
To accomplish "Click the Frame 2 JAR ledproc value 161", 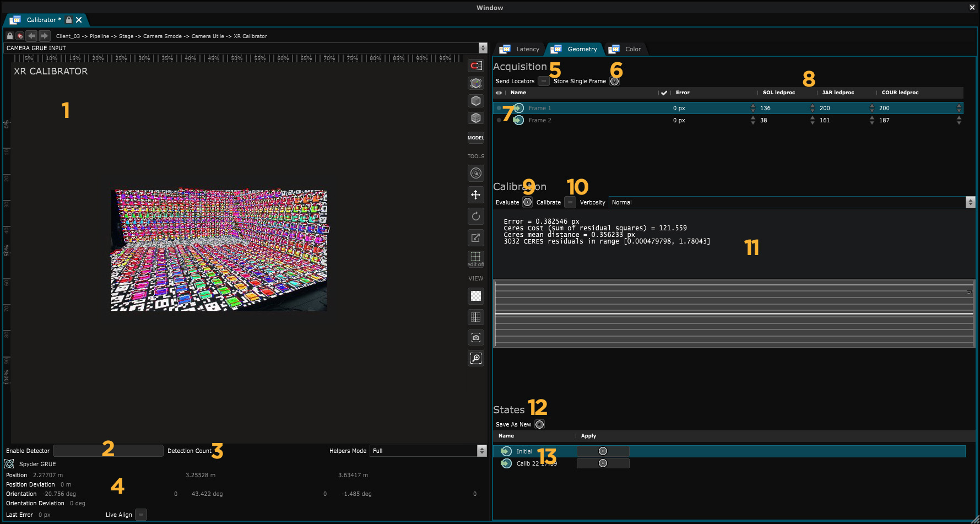I will [825, 120].
